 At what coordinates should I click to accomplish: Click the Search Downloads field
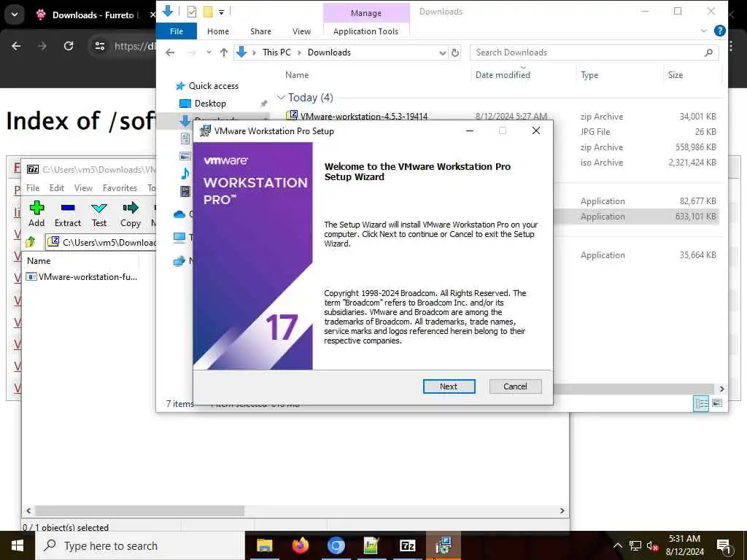[589, 52]
